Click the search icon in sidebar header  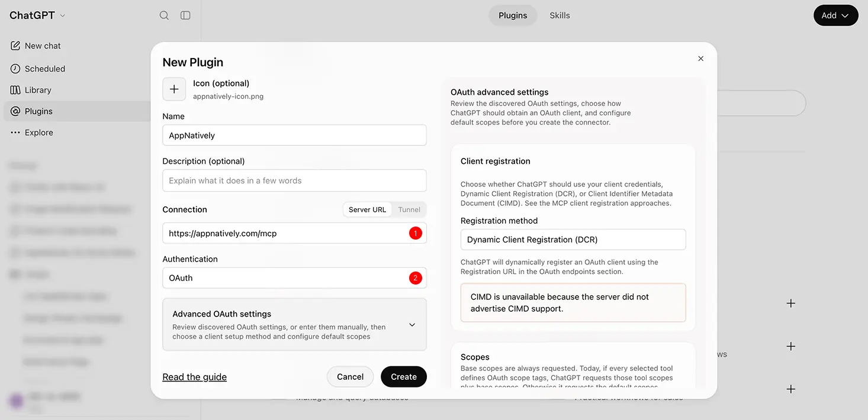tap(164, 15)
